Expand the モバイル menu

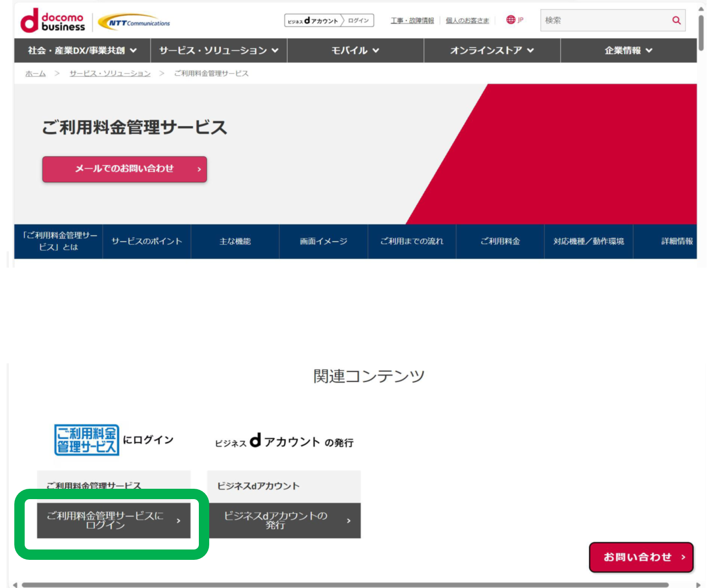355,50
